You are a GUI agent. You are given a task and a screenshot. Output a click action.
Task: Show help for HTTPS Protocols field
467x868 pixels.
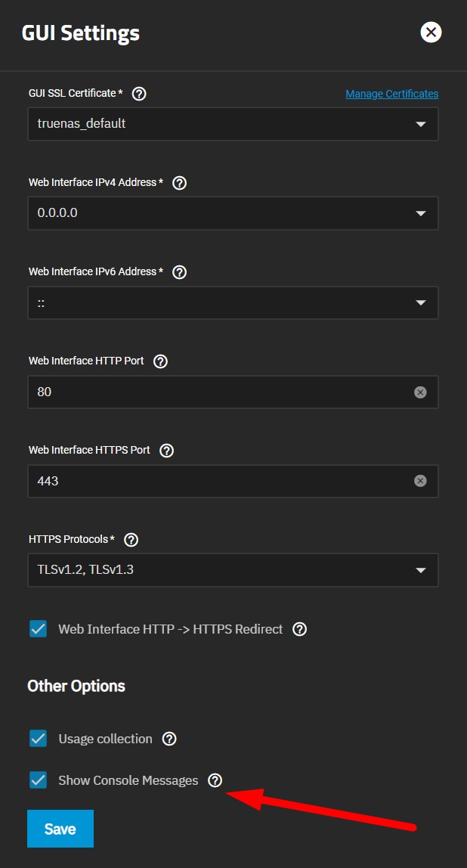131,540
